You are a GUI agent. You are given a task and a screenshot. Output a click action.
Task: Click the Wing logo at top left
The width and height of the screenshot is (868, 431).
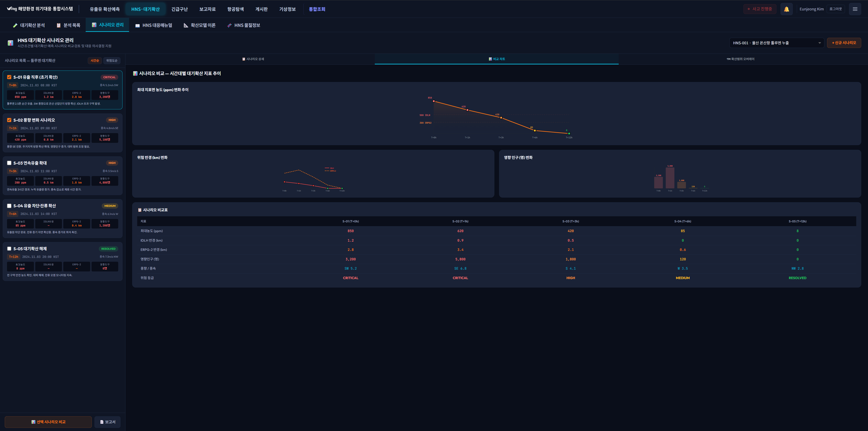[x=12, y=9]
